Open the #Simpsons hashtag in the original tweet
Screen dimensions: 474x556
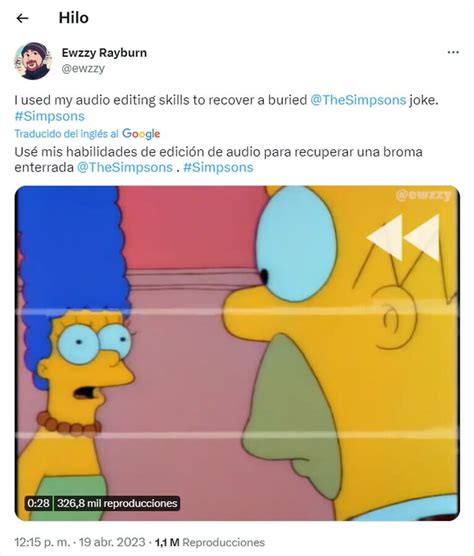pyautogui.click(x=50, y=116)
